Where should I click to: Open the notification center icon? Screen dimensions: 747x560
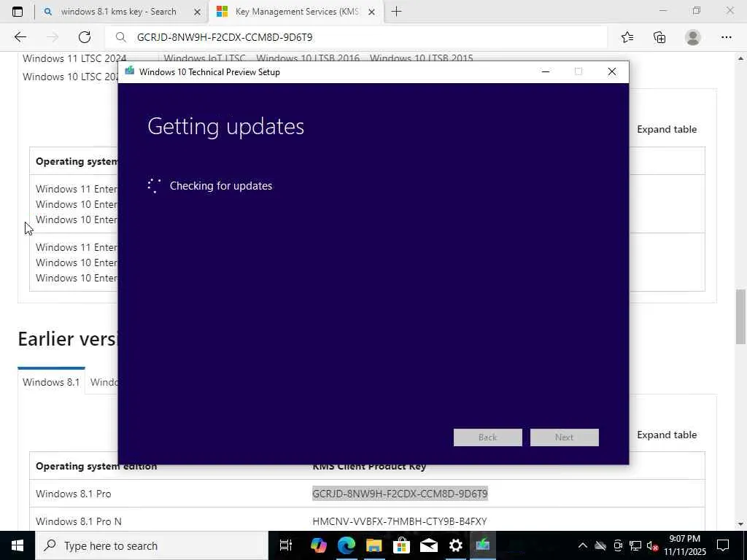coord(723,545)
